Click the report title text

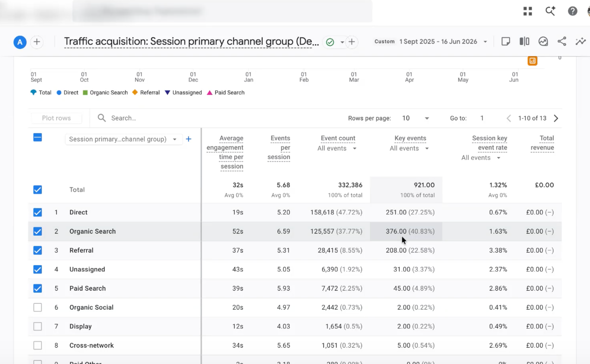click(191, 42)
